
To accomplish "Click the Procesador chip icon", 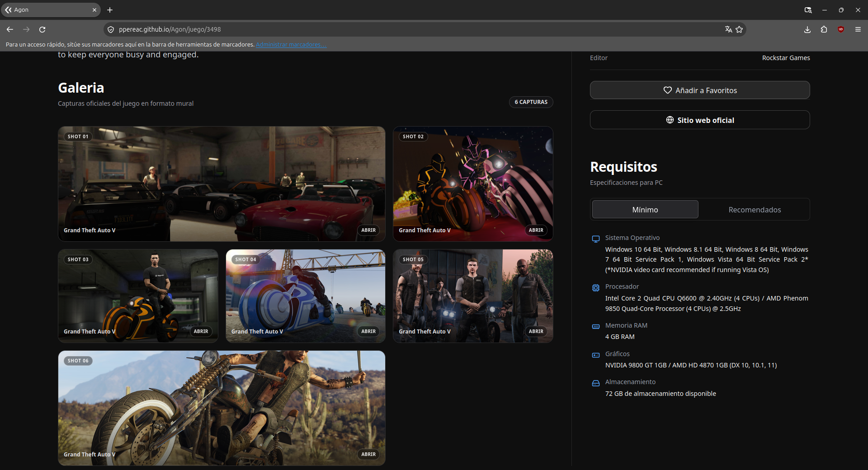I will [596, 288].
